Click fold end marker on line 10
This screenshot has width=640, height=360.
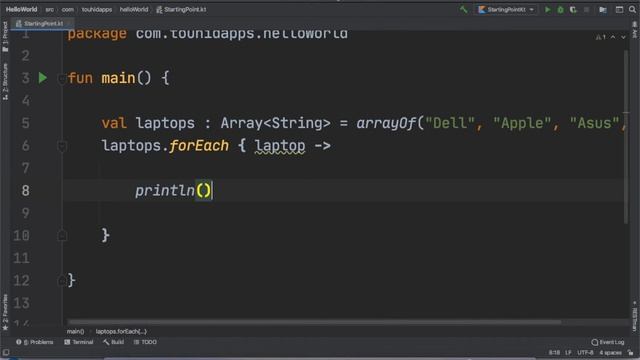tap(62, 236)
